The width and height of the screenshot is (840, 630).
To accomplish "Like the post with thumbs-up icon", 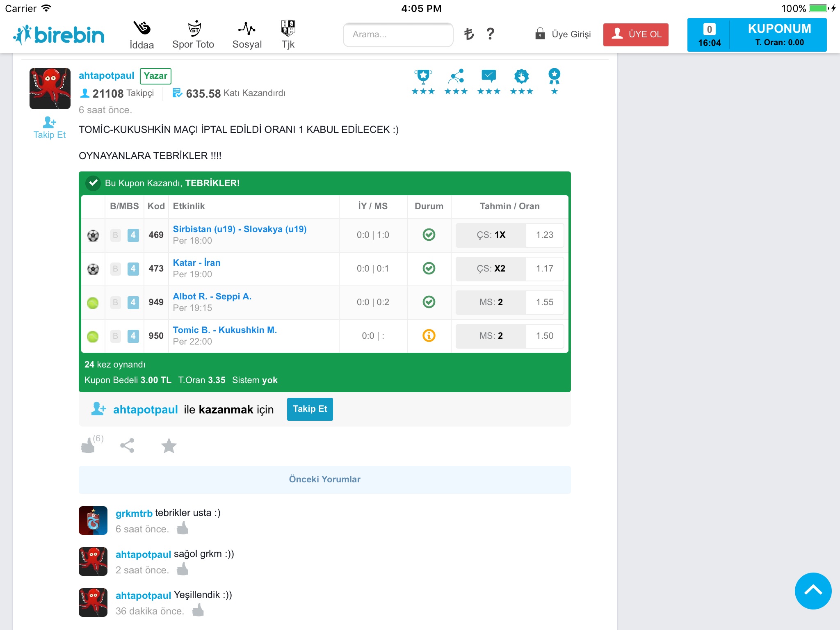I will point(88,445).
